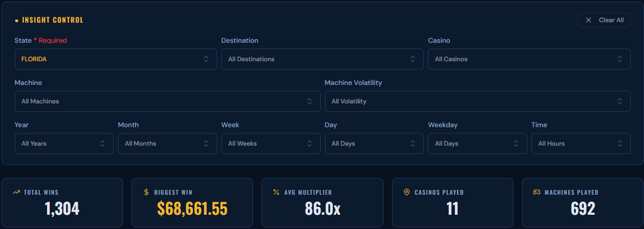This screenshot has height=229, width=644.
Task: Open the All Months dropdown
Action: [167, 144]
